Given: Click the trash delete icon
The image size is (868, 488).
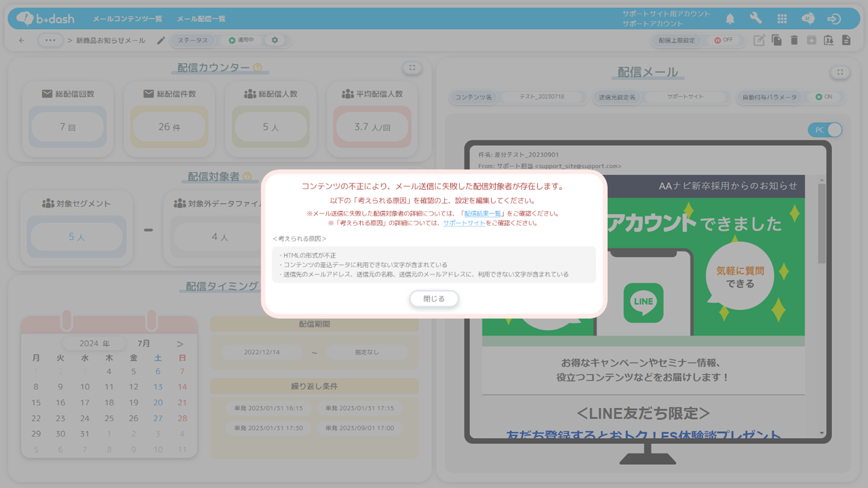Looking at the screenshot, I should click(x=794, y=41).
